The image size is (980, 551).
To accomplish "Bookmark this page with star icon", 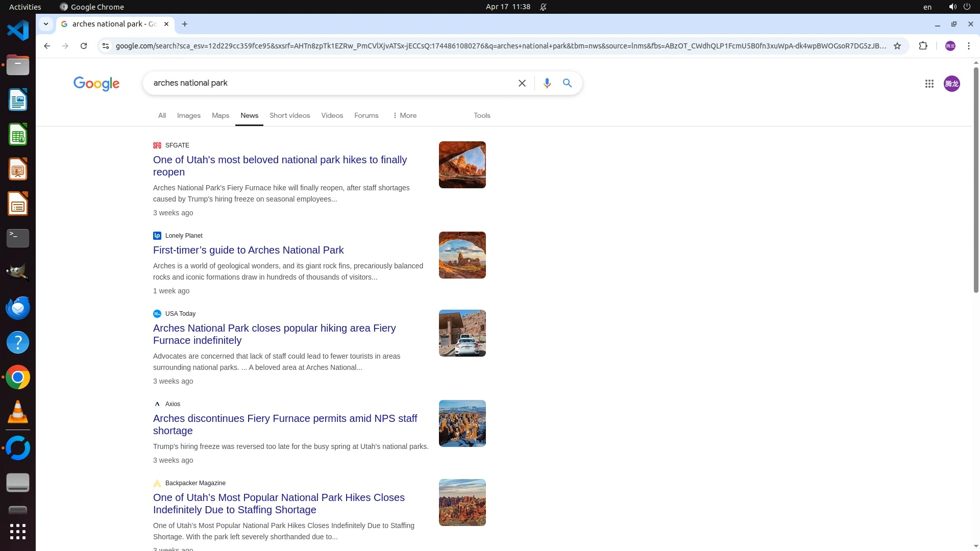I will point(897,46).
